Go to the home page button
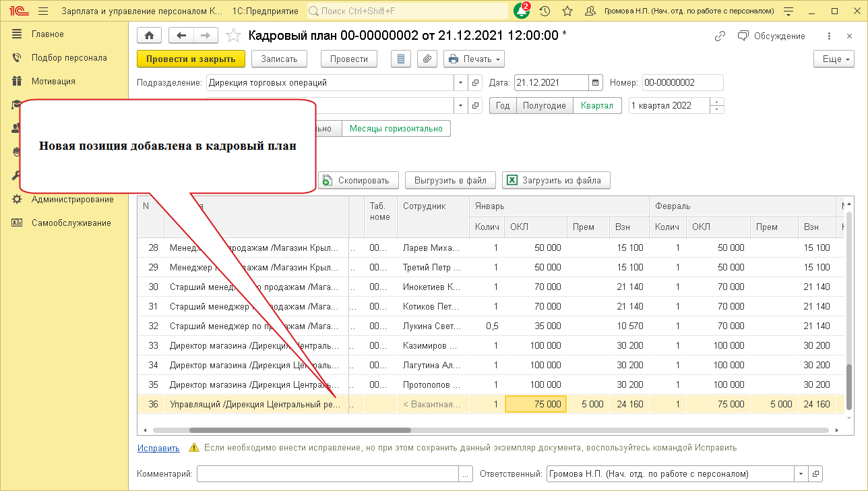The height and width of the screenshot is (491, 868). pyautogui.click(x=150, y=36)
